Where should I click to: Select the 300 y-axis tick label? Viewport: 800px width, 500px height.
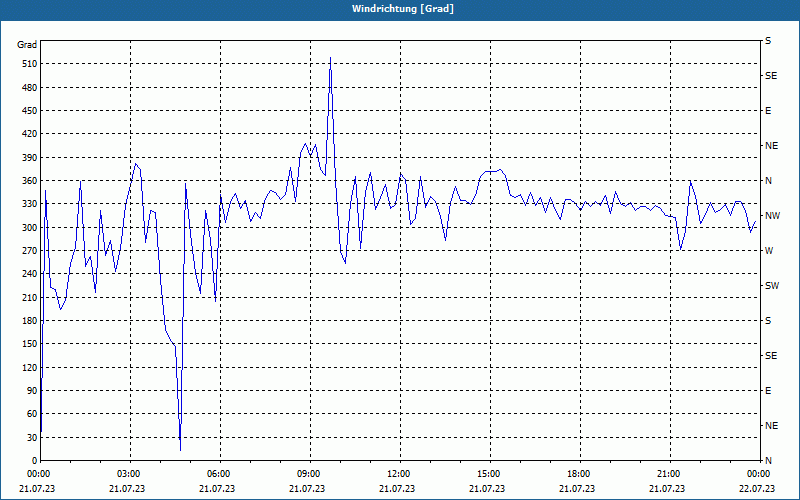click(30, 228)
